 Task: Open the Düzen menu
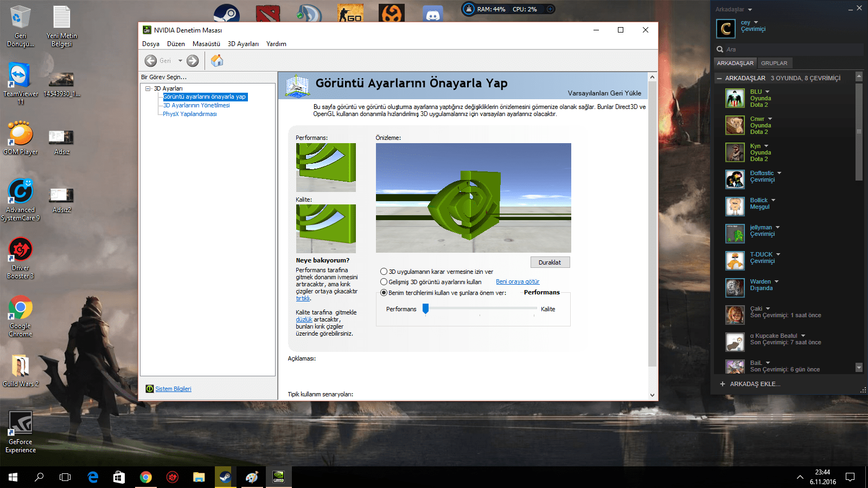click(x=176, y=44)
